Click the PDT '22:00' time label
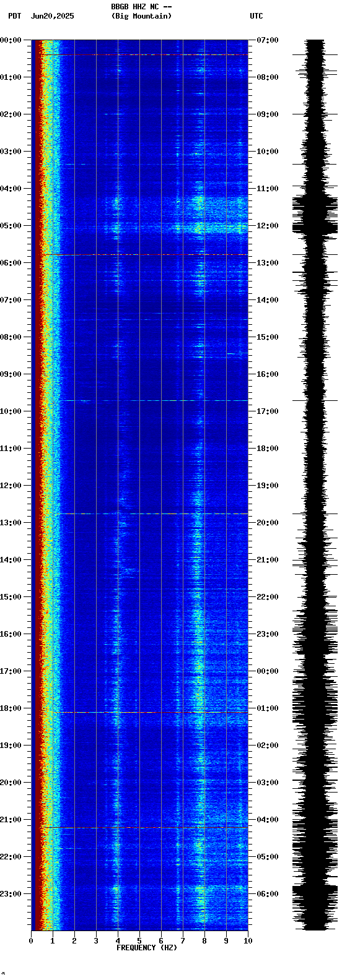Image resolution: width=342 pixels, height=980 pixels. coord(11,857)
